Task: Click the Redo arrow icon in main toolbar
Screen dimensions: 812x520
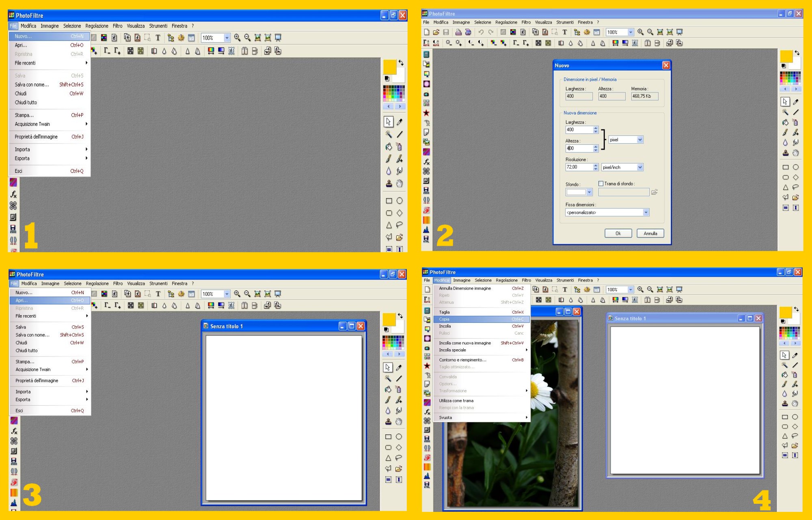Action: tap(490, 32)
